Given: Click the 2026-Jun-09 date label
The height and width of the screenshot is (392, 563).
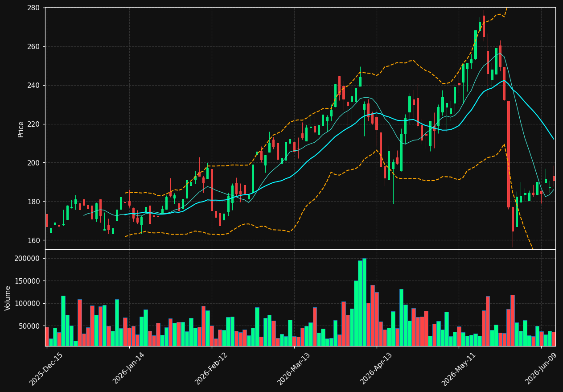Looking at the screenshot, I should click(x=541, y=369).
